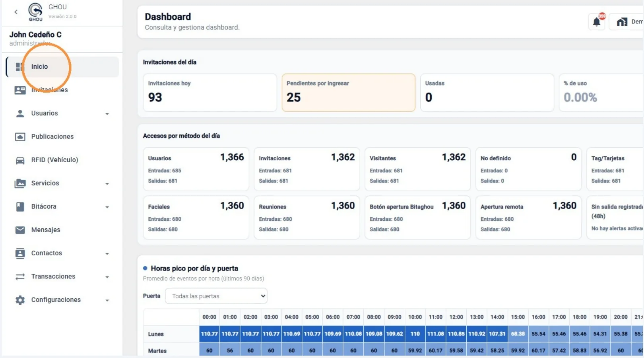Collapse sidebar with back arrow
This screenshot has height=358, width=644.
pos(16,12)
